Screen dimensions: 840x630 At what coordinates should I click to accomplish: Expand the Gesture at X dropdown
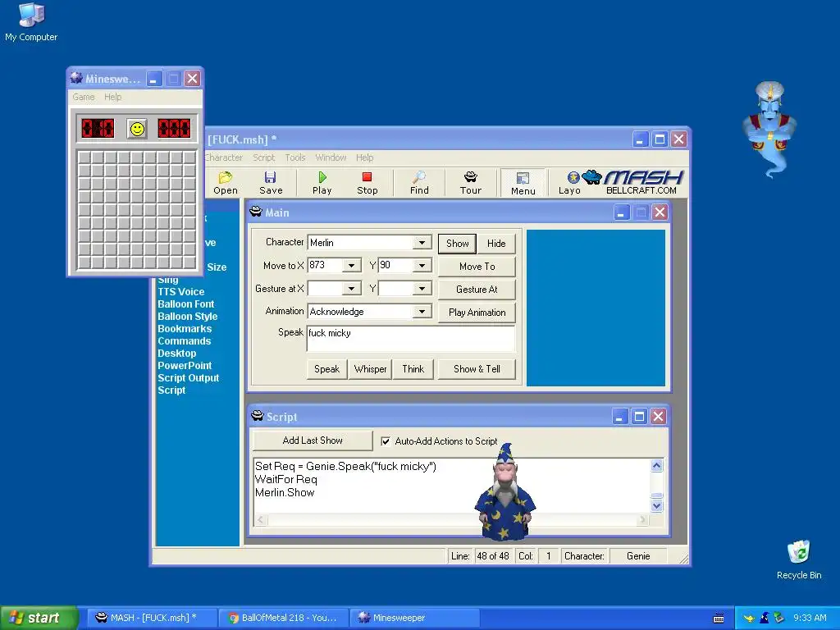[351, 288]
